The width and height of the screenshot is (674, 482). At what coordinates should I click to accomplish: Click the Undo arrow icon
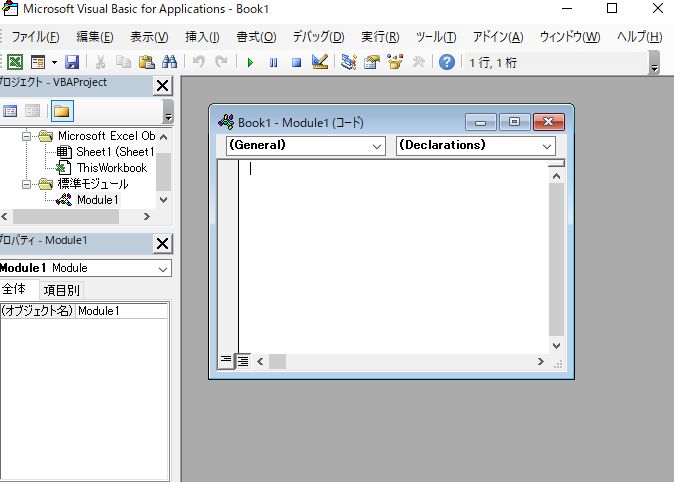[x=198, y=62]
